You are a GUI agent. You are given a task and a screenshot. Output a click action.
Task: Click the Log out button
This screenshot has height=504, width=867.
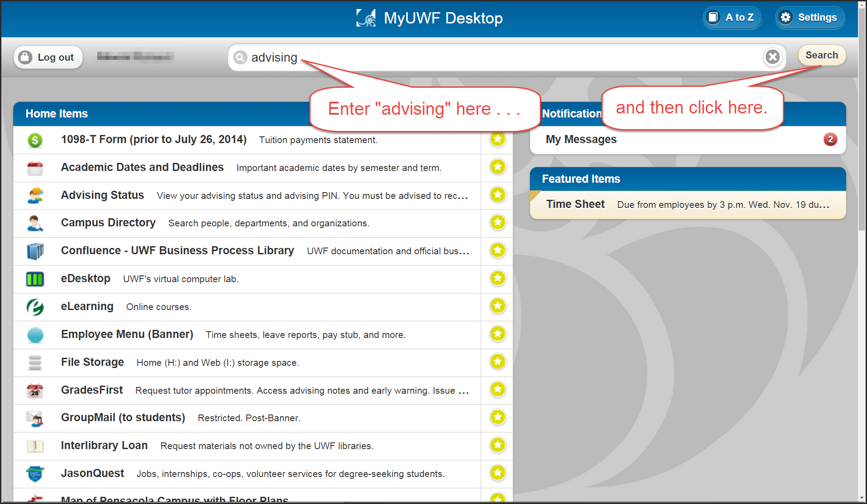pos(48,57)
